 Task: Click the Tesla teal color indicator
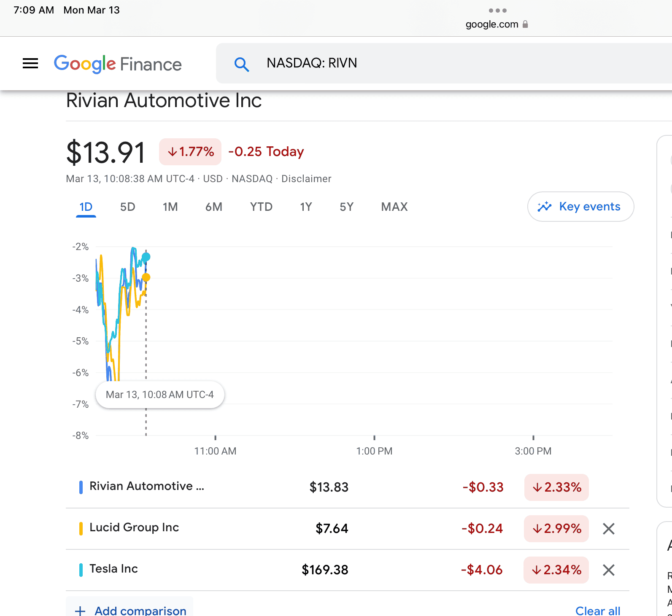(81, 570)
